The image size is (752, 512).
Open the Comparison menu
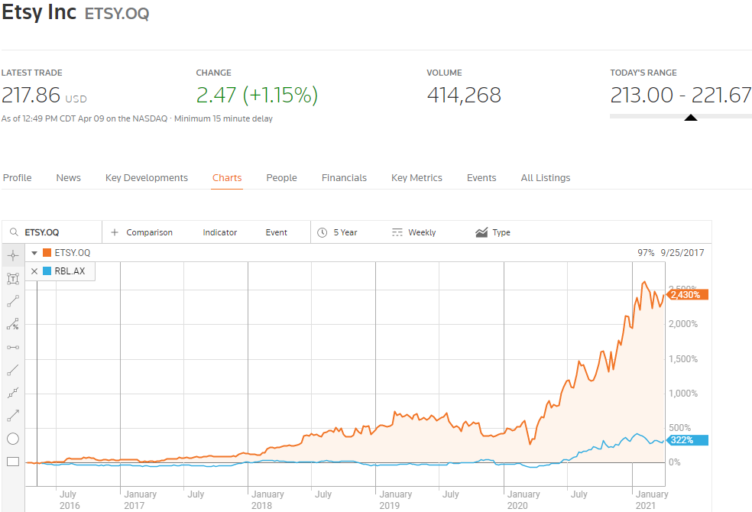click(149, 233)
